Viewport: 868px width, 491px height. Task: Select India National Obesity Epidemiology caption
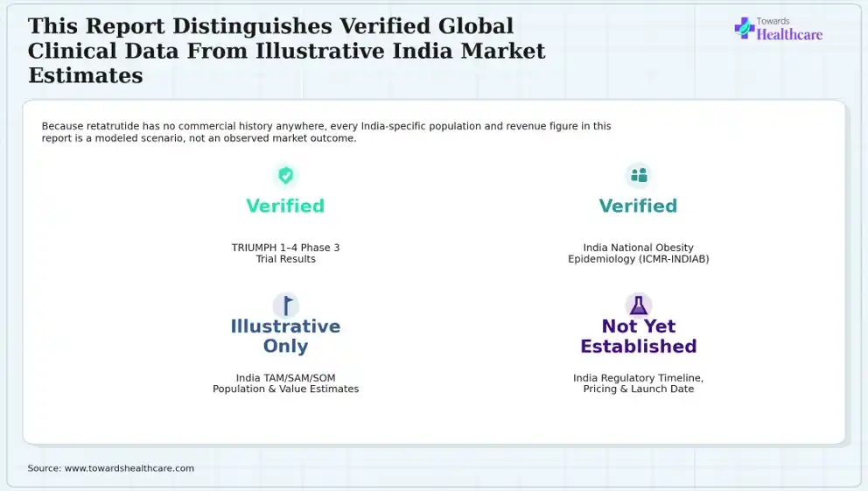click(638, 253)
